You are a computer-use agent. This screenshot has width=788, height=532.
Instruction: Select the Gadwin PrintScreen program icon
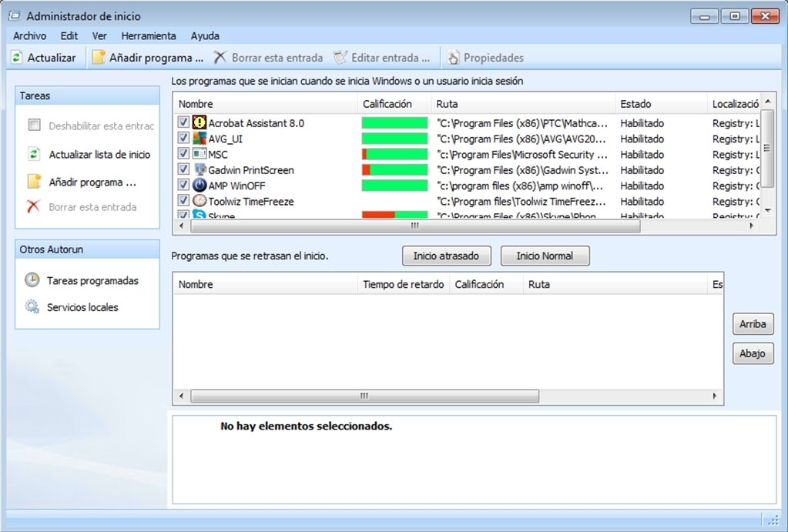click(200, 169)
